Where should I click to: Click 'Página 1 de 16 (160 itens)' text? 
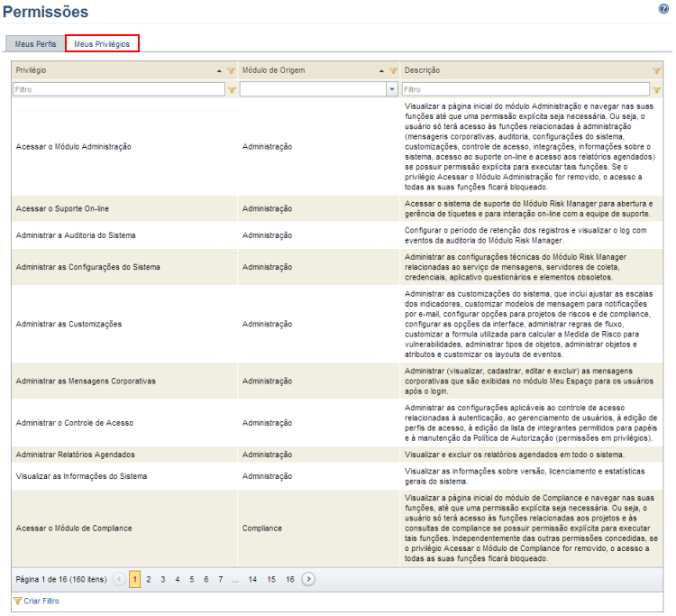pyautogui.click(x=60, y=579)
